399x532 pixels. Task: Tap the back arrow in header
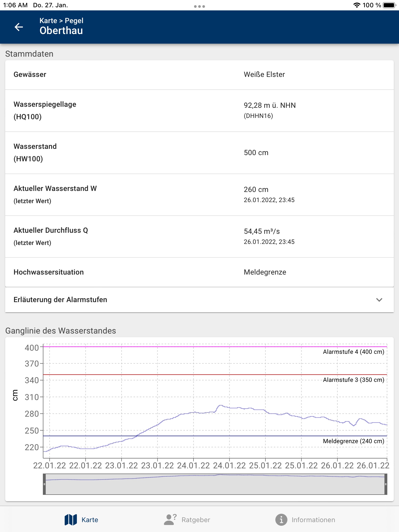tap(19, 27)
